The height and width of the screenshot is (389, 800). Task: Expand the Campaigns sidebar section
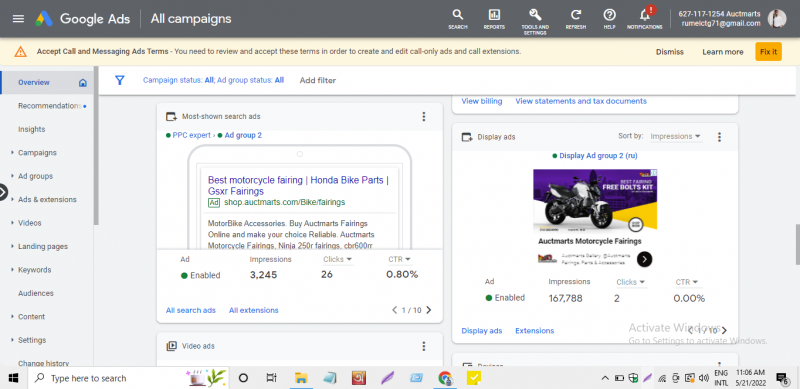[x=13, y=153]
